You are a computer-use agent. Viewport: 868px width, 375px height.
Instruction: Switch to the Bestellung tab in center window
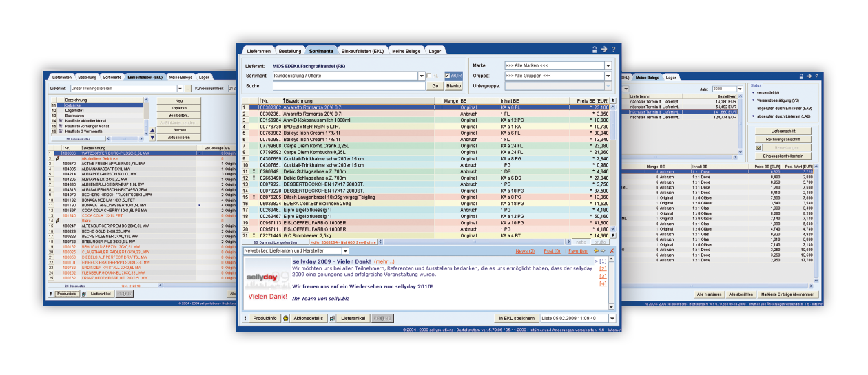(x=289, y=51)
